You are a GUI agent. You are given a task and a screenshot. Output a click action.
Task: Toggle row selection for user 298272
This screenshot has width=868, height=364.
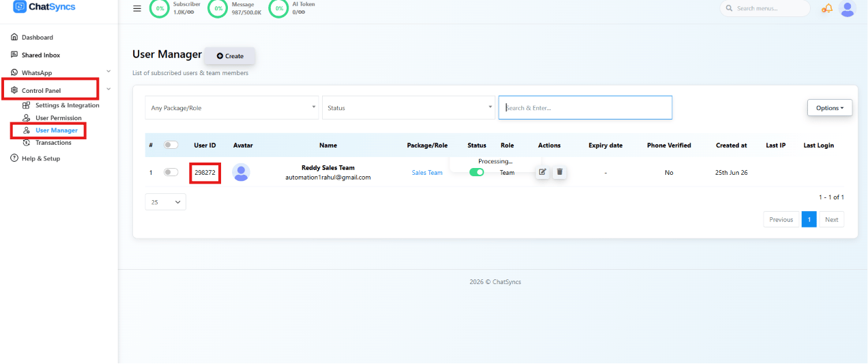click(x=171, y=172)
